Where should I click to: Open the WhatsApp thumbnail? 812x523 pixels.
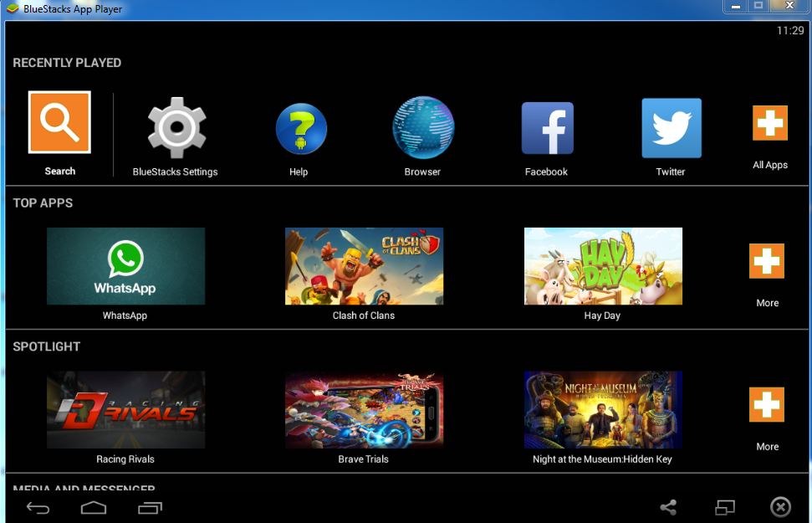pyautogui.click(x=125, y=266)
